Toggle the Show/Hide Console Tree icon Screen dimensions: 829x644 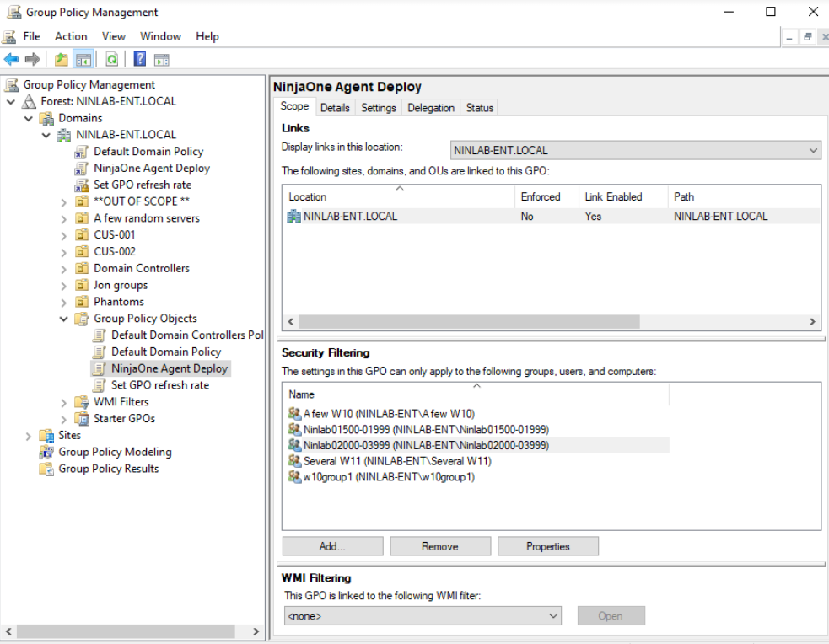83,59
